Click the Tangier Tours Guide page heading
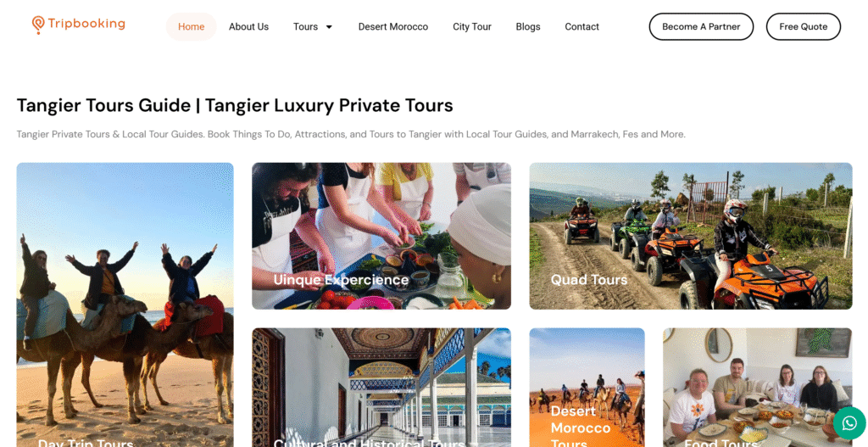This screenshot has width=868, height=447. coord(235,105)
